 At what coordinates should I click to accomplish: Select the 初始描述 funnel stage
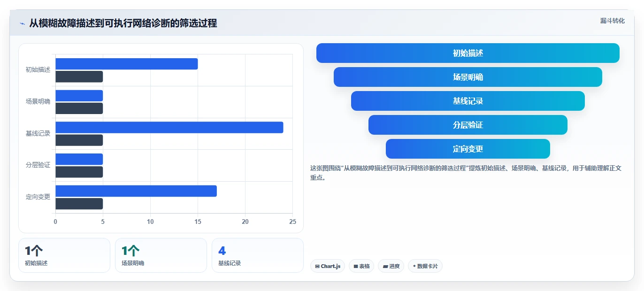pyautogui.click(x=468, y=53)
